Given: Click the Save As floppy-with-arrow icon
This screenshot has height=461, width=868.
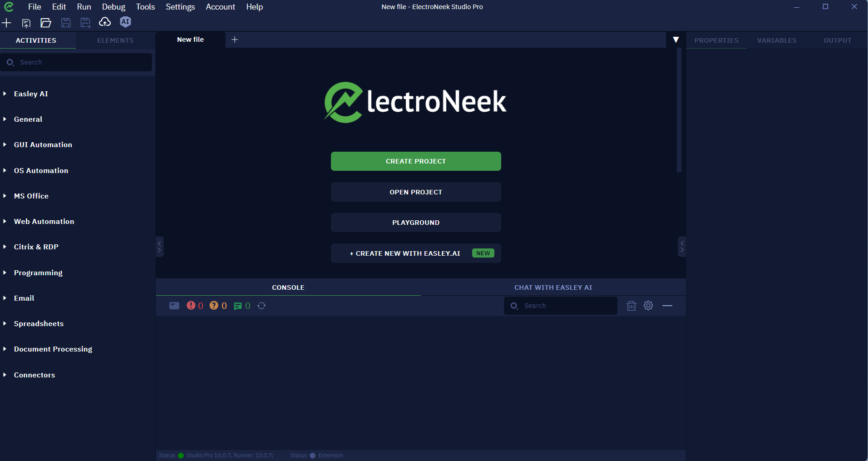Looking at the screenshot, I should point(85,23).
